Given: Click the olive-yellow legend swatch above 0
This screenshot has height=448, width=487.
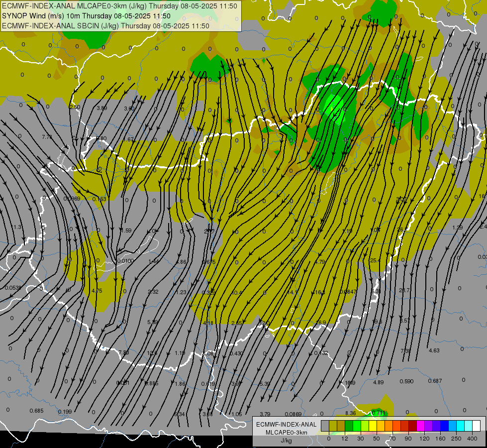Looking at the screenshot, I should coord(333,426).
